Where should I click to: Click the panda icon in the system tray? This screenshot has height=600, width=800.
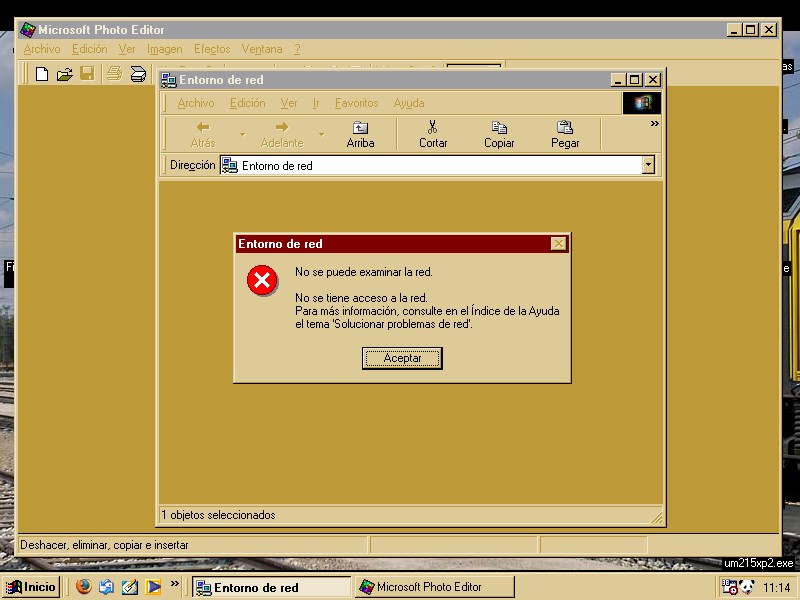(x=746, y=587)
